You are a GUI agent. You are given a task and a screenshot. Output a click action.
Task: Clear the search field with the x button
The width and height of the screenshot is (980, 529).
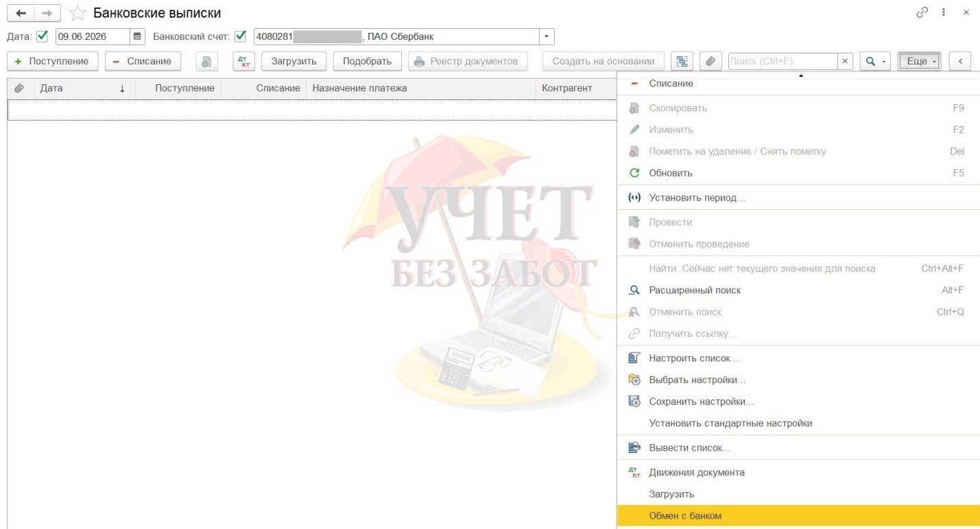pyautogui.click(x=845, y=61)
